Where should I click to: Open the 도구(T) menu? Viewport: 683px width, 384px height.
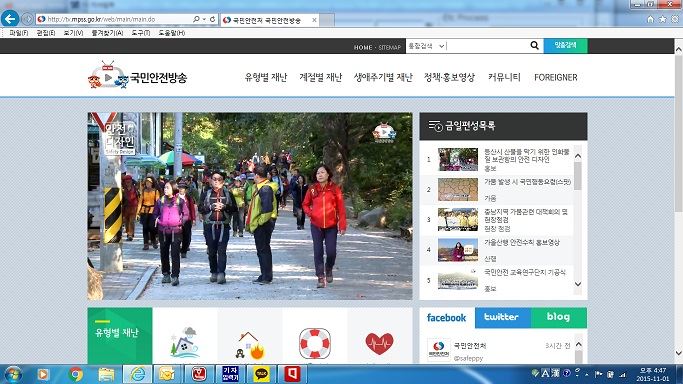(x=141, y=33)
